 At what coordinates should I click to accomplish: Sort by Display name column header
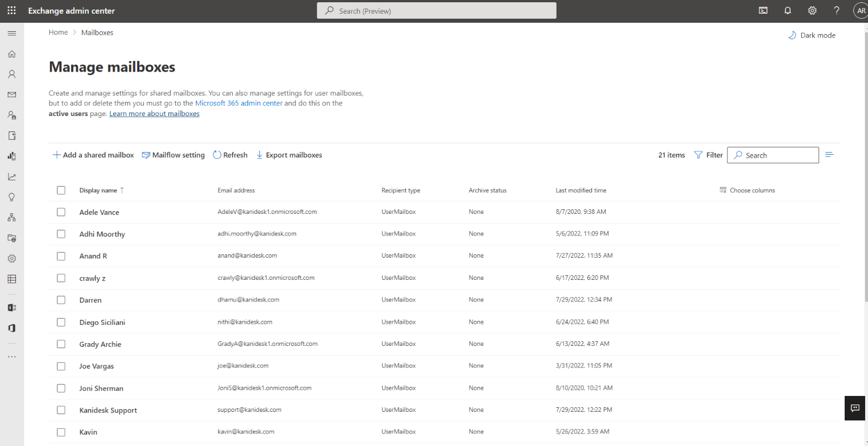click(98, 190)
